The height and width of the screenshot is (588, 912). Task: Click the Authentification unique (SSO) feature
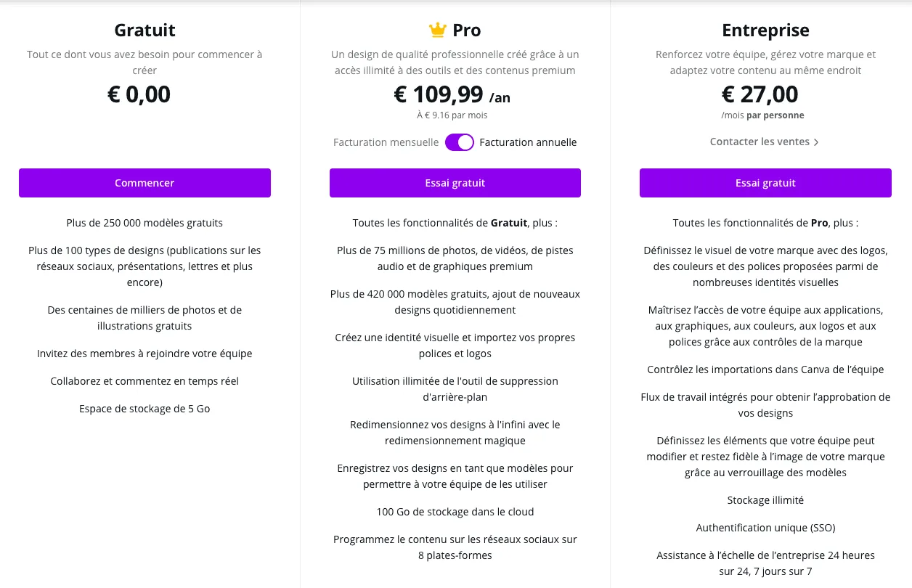click(765, 528)
